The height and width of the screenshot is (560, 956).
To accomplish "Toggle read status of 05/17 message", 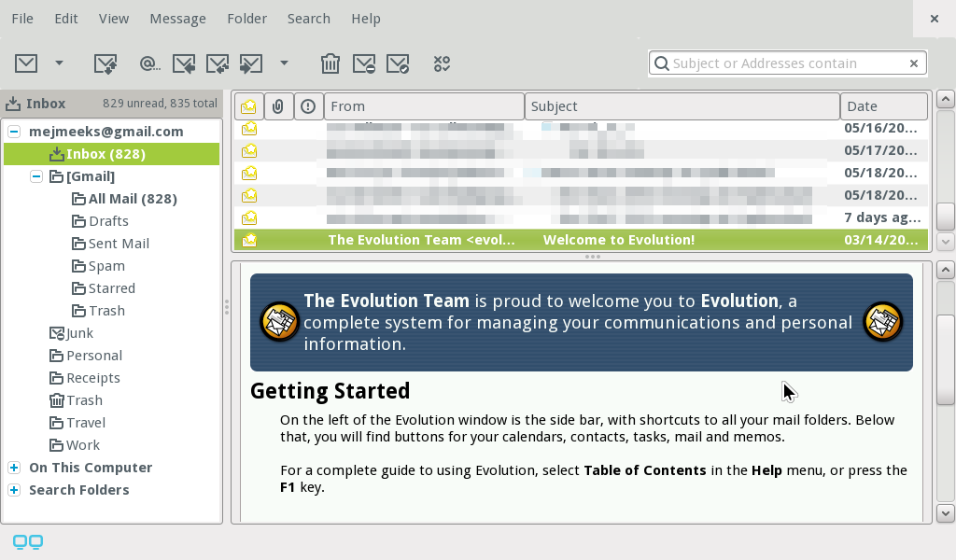I will 248,151.
